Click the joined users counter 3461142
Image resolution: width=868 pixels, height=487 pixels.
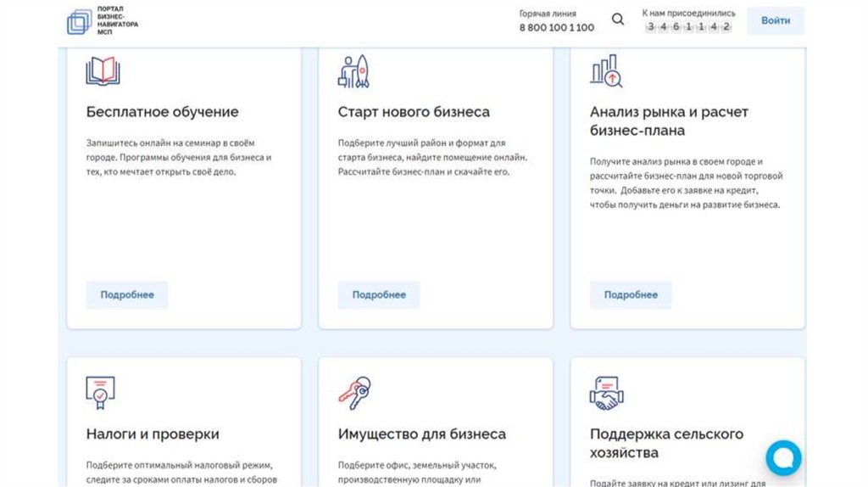click(x=688, y=26)
